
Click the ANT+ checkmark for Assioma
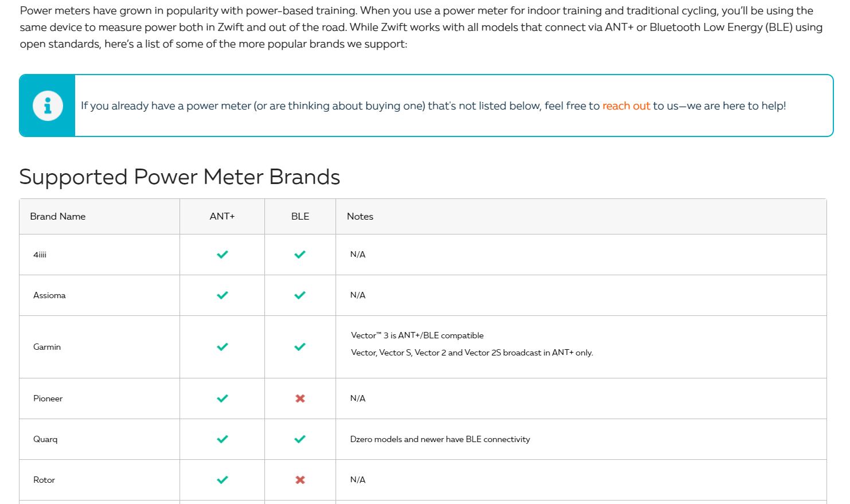[223, 295]
